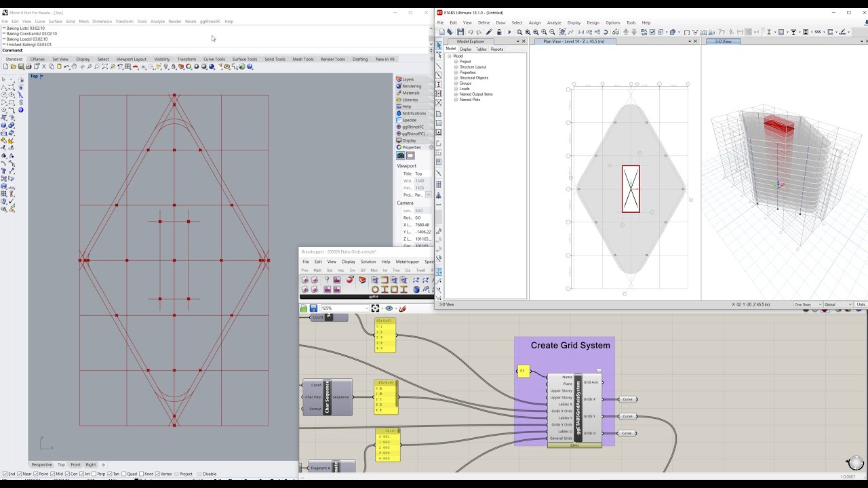868x488 pixels.
Task: Open ETABS Analyze menu
Action: 554,22
